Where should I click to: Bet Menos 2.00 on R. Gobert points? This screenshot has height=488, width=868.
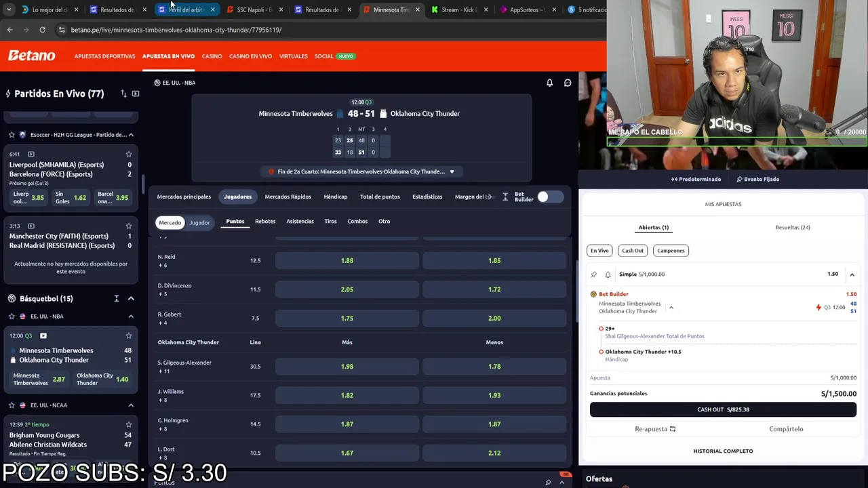[x=494, y=319]
